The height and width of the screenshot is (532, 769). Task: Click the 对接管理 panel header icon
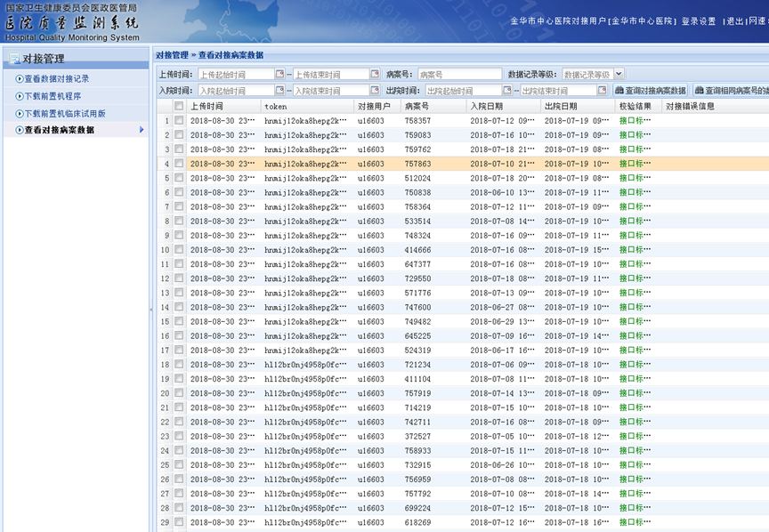click(15, 59)
